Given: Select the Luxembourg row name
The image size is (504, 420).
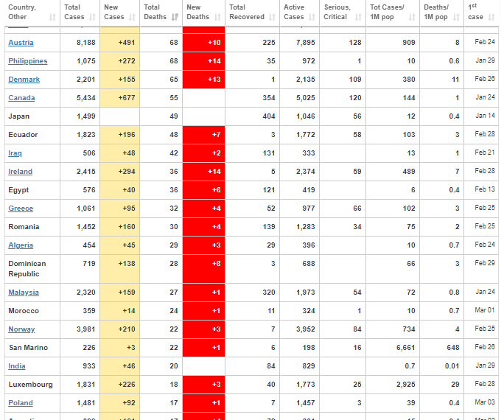Looking at the screenshot, I should pos(30,385).
